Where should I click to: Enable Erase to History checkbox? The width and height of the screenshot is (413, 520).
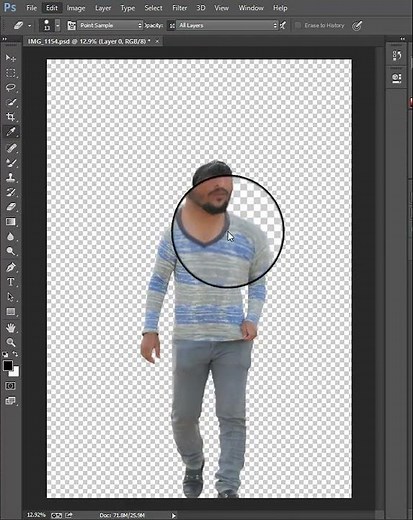tap(298, 25)
